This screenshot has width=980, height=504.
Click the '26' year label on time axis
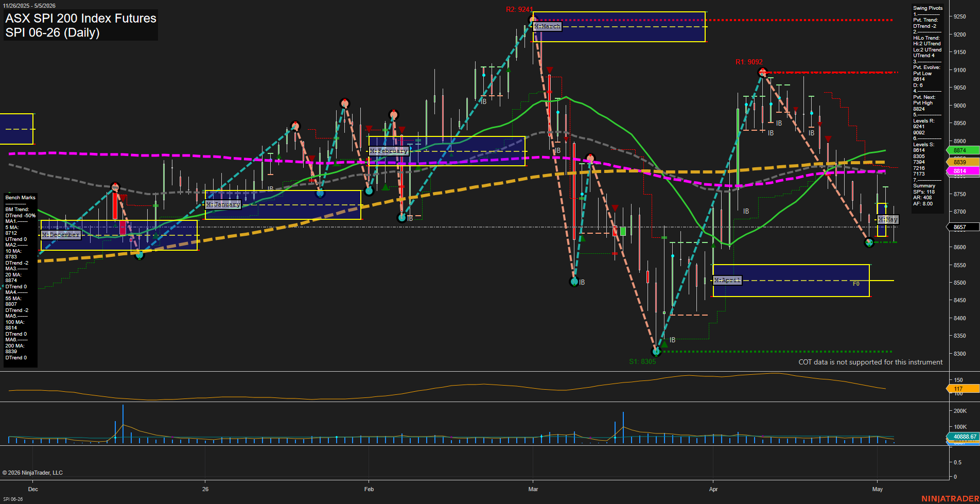click(205, 489)
